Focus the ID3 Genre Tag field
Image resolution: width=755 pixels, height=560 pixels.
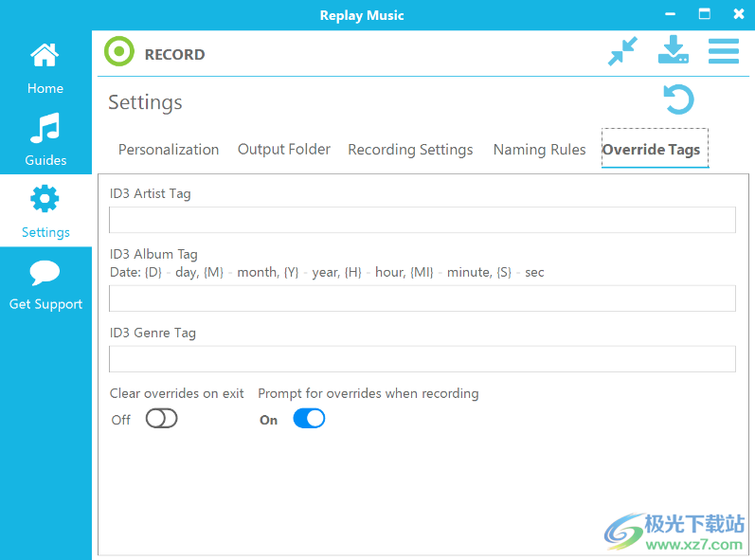coord(422,359)
